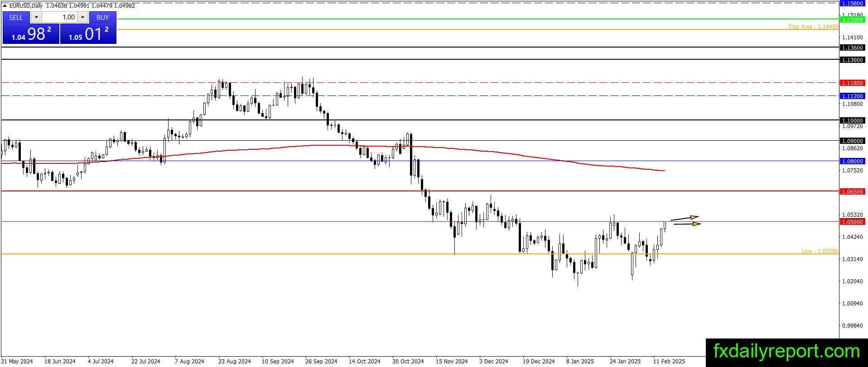The height and width of the screenshot is (367, 868).
Task: Click the green 1.15000 price tag
Action: point(852,19)
